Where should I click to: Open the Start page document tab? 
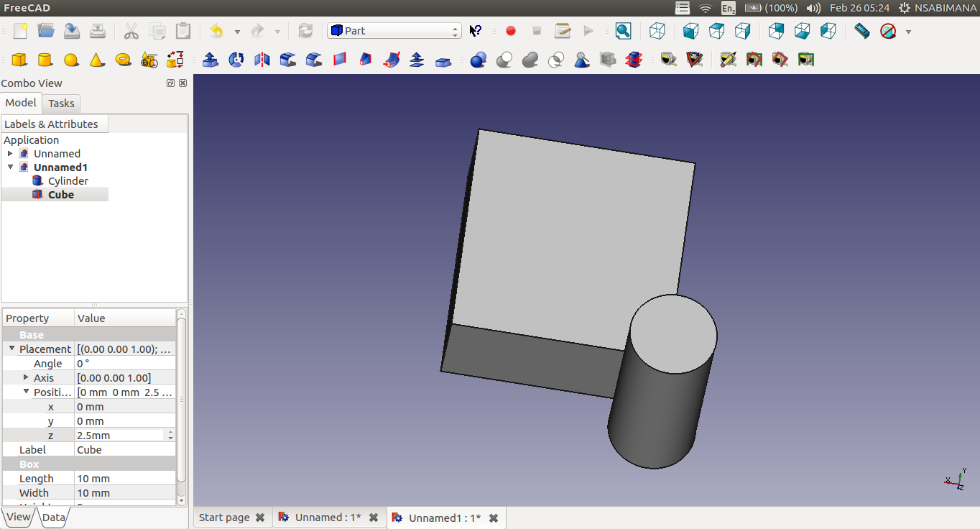pyautogui.click(x=224, y=517)
